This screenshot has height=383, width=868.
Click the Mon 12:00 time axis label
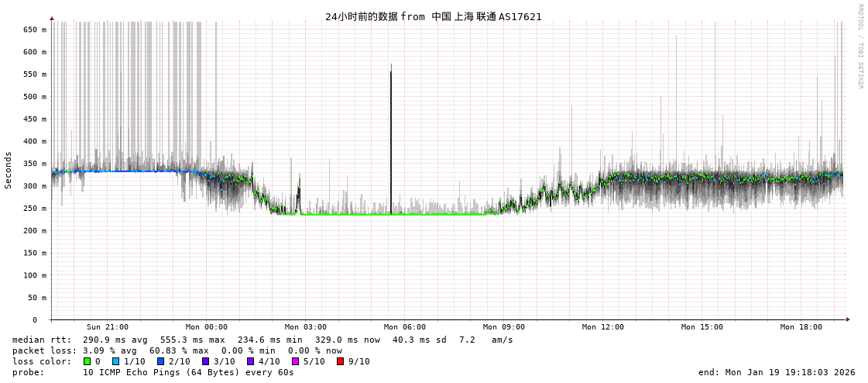(603, 327)
